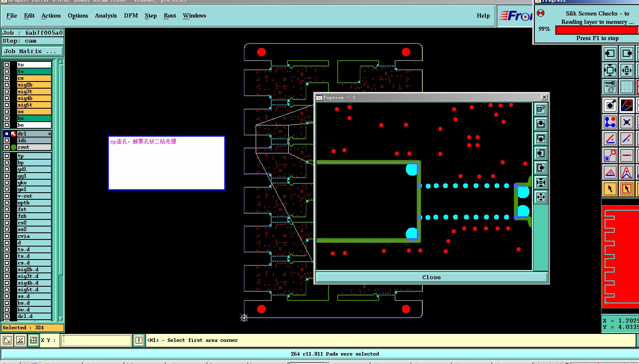Activate the single arrow select tool
The width and height of the screenshot is (639, 364).
tap(610, 188)
